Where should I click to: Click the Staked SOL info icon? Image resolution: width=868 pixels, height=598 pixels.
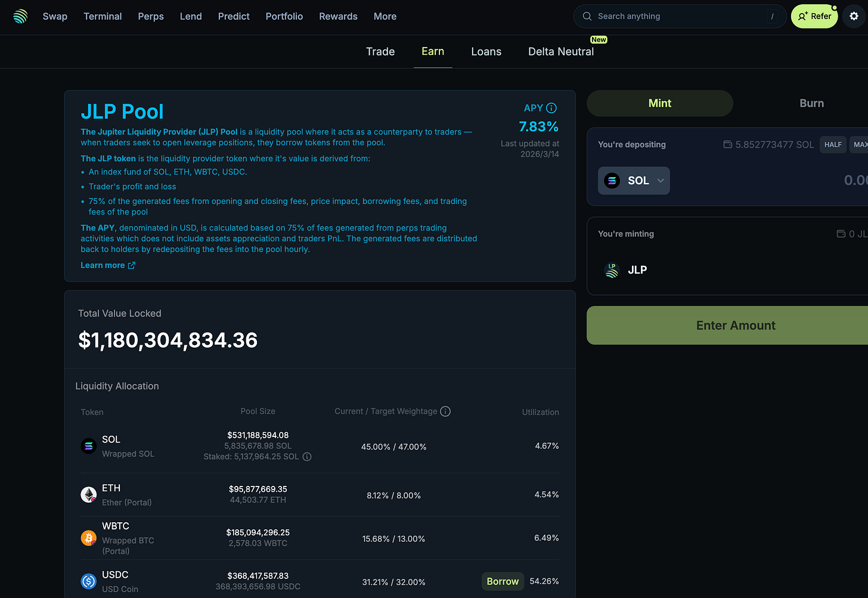(307, 457)
